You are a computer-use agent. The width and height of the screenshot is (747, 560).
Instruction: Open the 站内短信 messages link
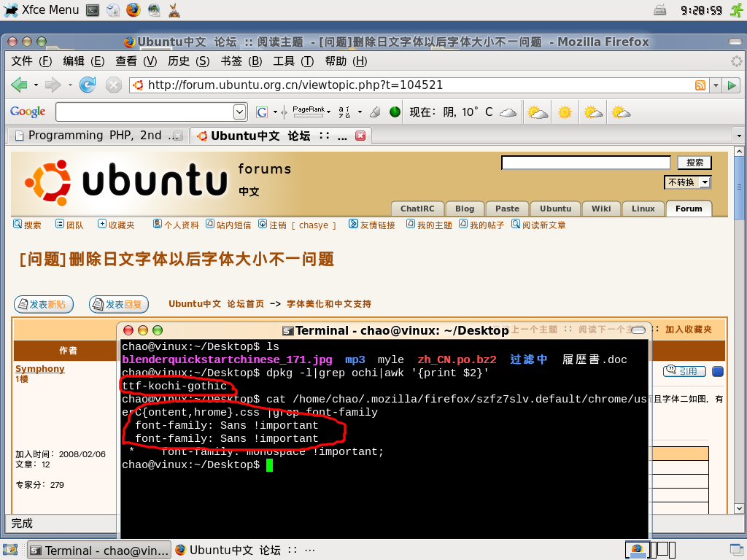tap(228, 225)
